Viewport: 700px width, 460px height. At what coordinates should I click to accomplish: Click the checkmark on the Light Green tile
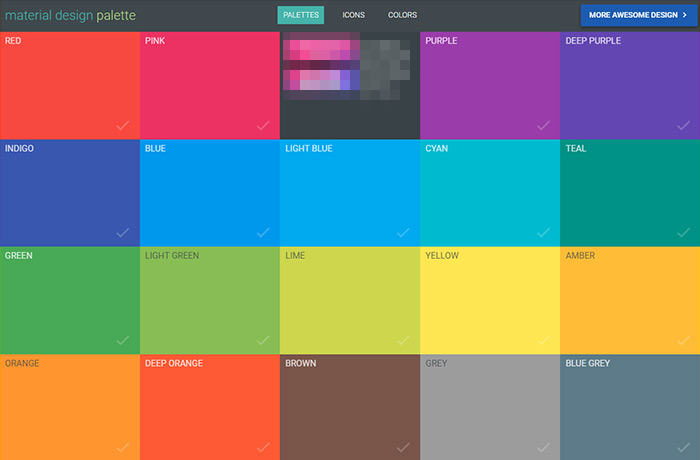pos(263,340)
